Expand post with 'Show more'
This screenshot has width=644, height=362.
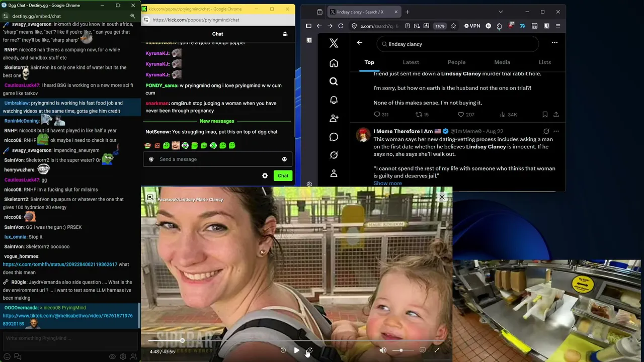(387, 183)
